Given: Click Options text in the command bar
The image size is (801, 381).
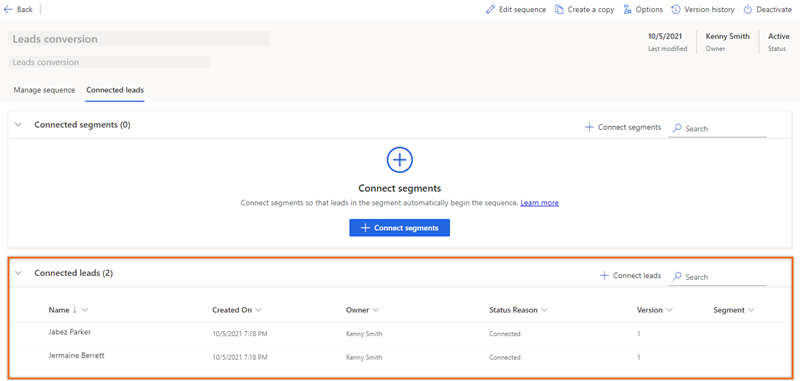Looking at the screenshot, I should tap(649, 9).
